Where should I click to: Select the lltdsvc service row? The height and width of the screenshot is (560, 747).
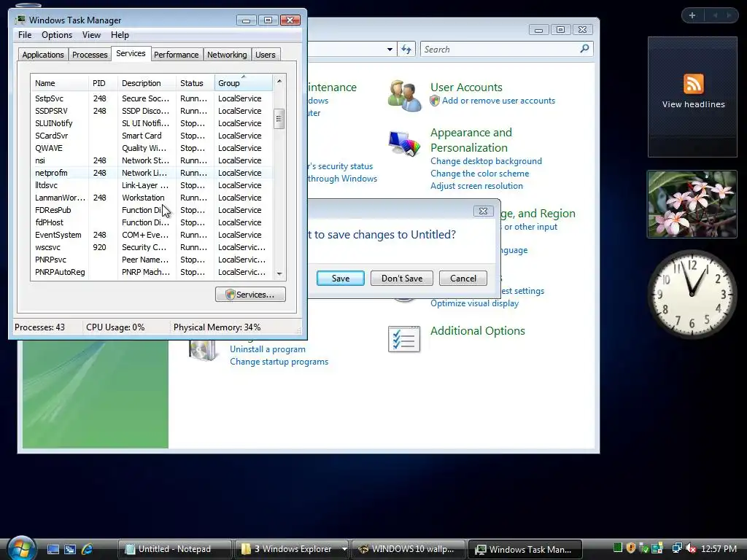pyautogui.click(x=152, y=185)
